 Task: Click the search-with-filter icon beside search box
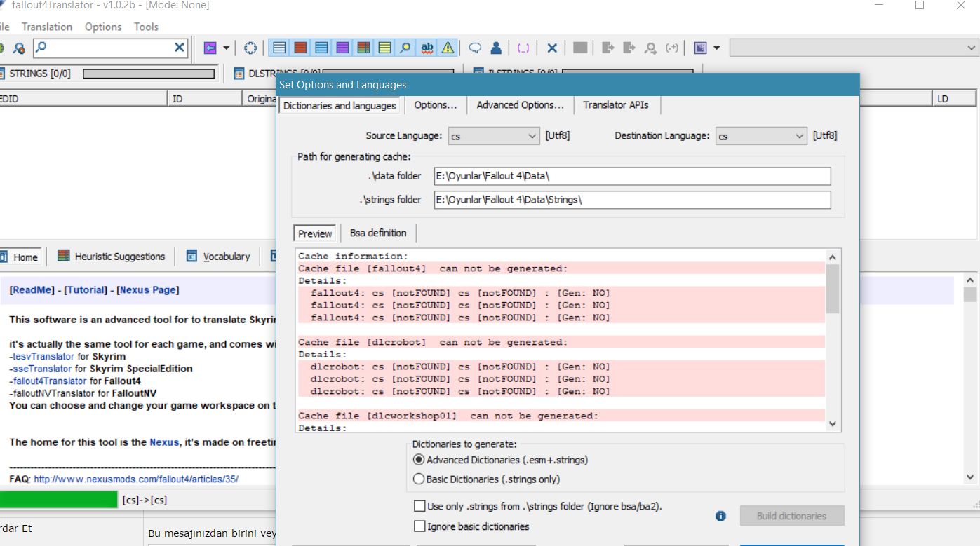(x=20, y=48)
